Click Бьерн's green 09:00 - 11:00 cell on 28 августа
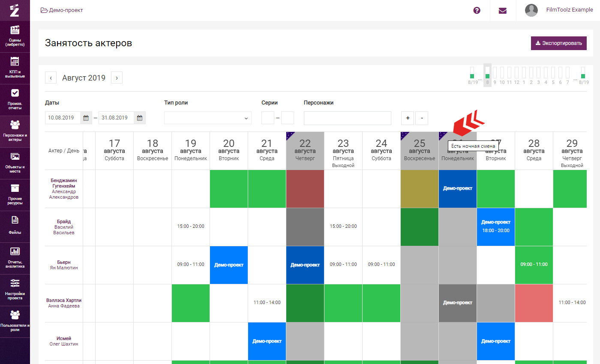 (534, 265)
